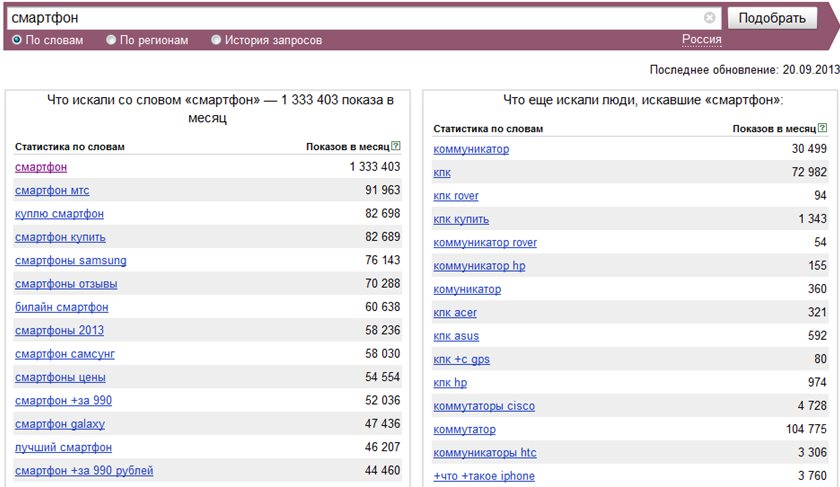
Task: Open the 'смартфон самсунг' link
Action: (x=65, y=354)
